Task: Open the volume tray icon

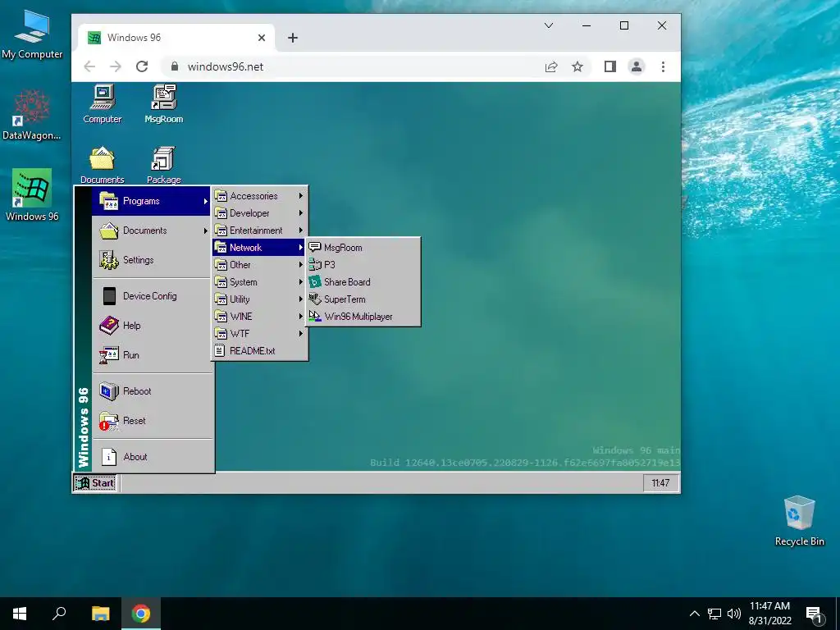Action: point(734,614)
